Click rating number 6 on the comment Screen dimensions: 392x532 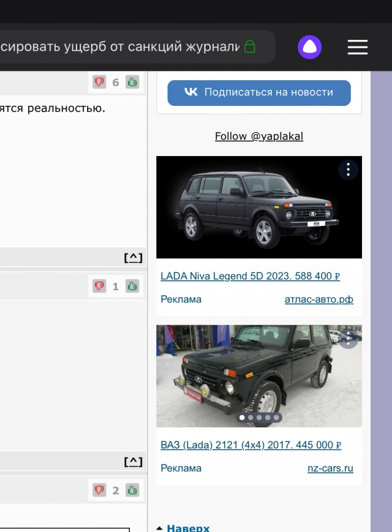click(116, 83)
